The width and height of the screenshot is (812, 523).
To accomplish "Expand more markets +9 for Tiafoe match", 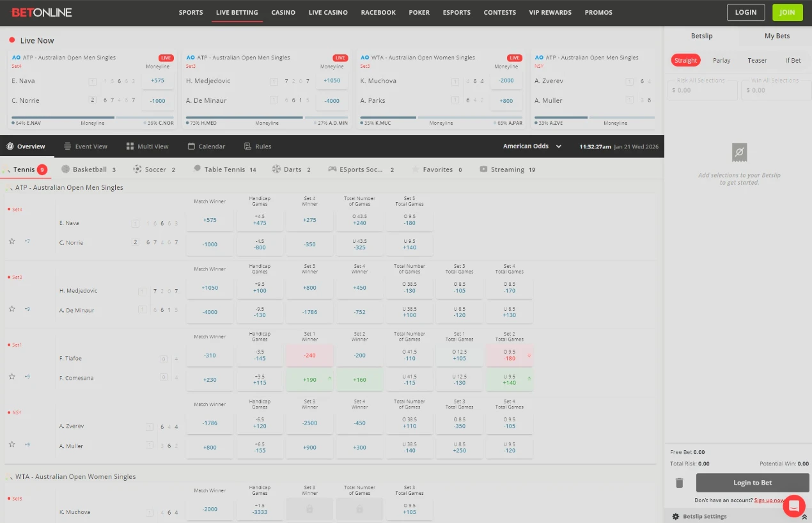I will 27,377.
